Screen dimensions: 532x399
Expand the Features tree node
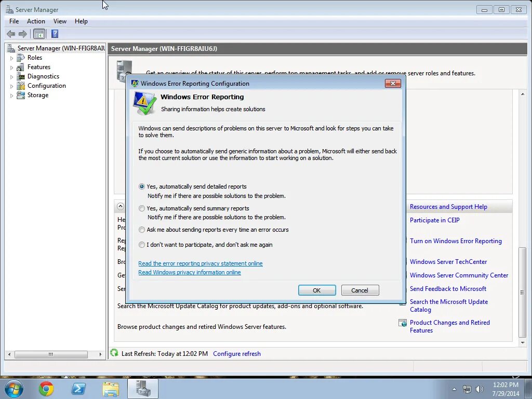[11, 68]
